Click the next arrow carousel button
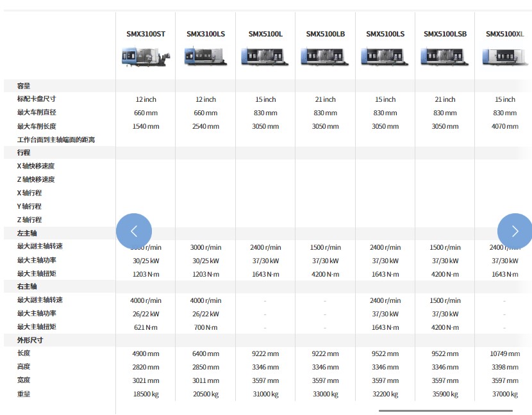 click(x=515, y=231)
